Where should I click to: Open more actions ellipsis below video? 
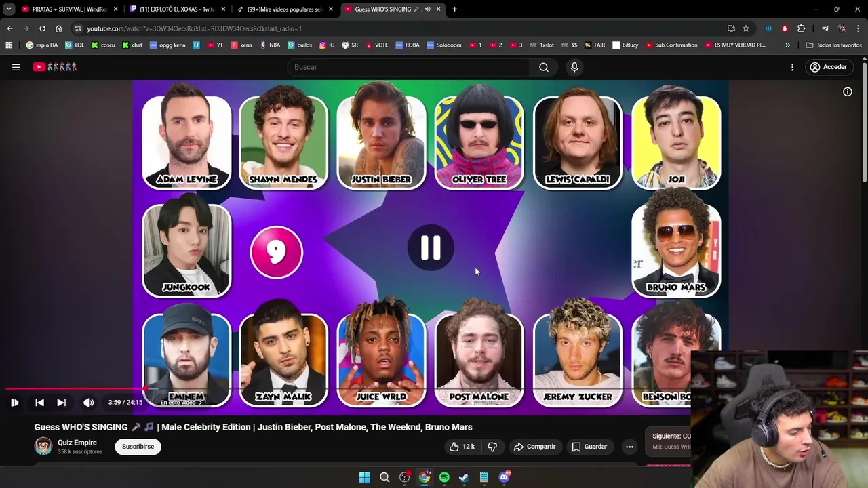pos(629,447)
